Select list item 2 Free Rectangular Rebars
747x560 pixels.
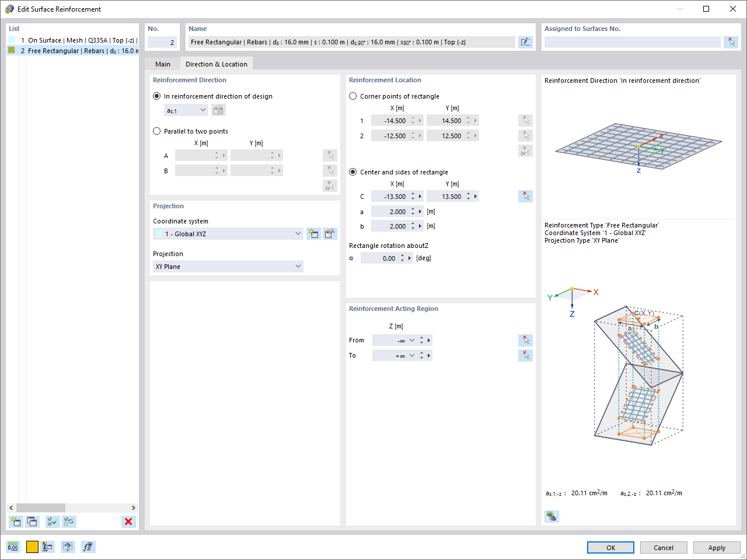coord(72,51)
